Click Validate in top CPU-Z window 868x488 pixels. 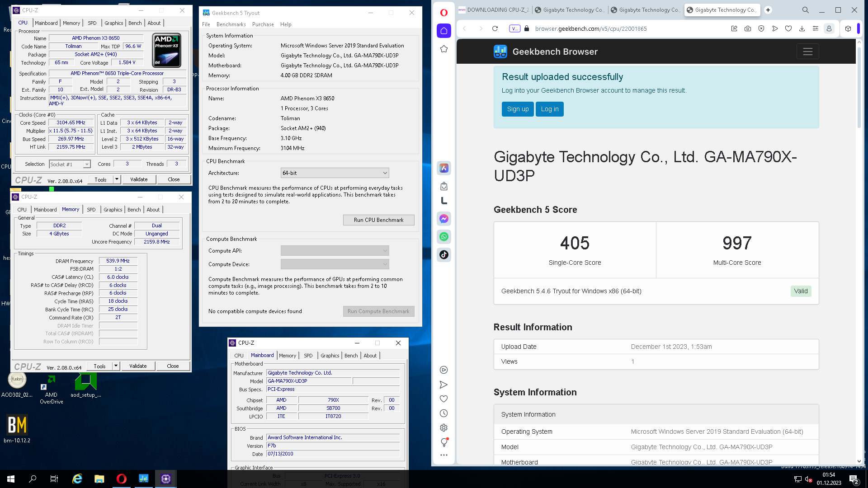pyautogui.click(x=139, y=179)
